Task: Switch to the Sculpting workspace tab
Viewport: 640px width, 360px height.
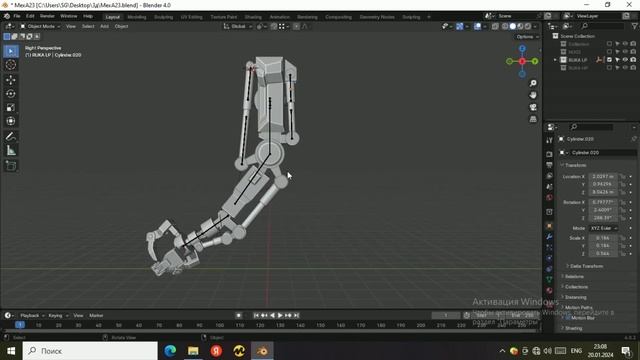Action: coord(164,17)
